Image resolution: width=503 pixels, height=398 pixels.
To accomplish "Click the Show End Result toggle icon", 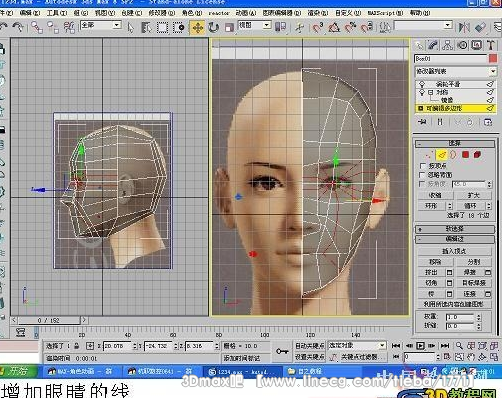I will 440,122.
